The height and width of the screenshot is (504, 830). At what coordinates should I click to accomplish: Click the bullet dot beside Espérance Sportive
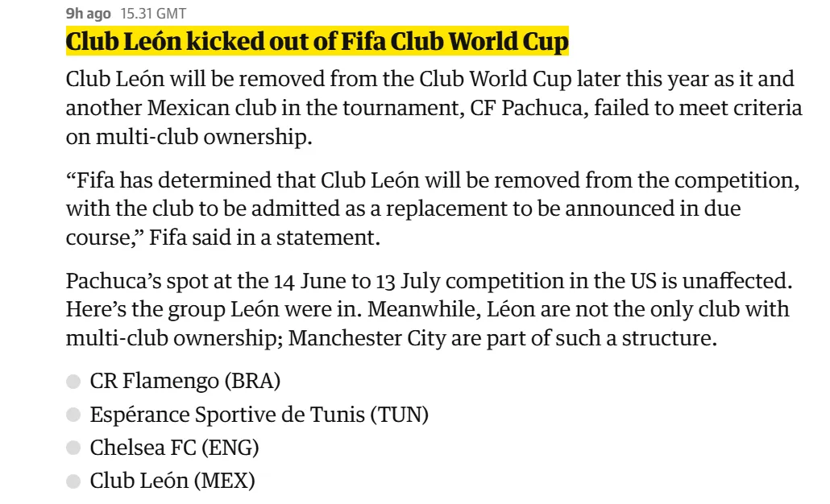(x=74, y=415)
